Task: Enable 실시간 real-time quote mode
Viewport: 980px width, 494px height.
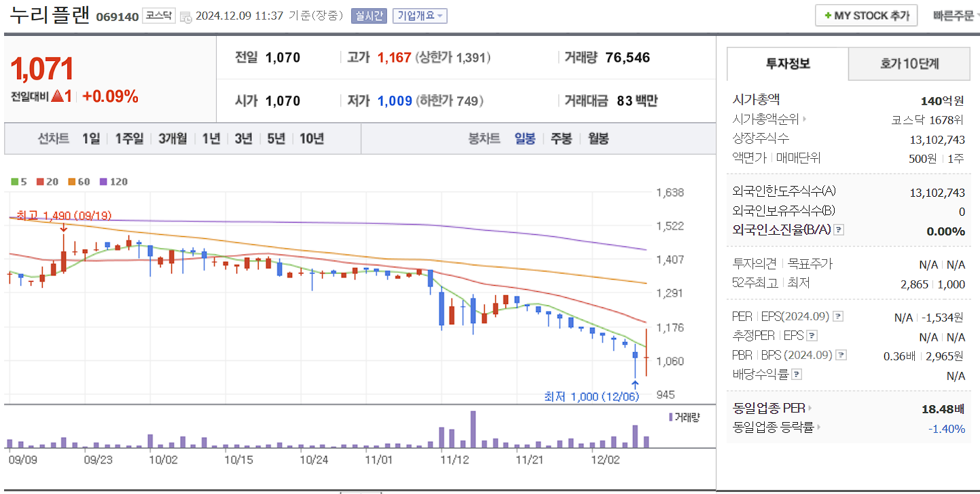Action: click(x=367, y=16)
